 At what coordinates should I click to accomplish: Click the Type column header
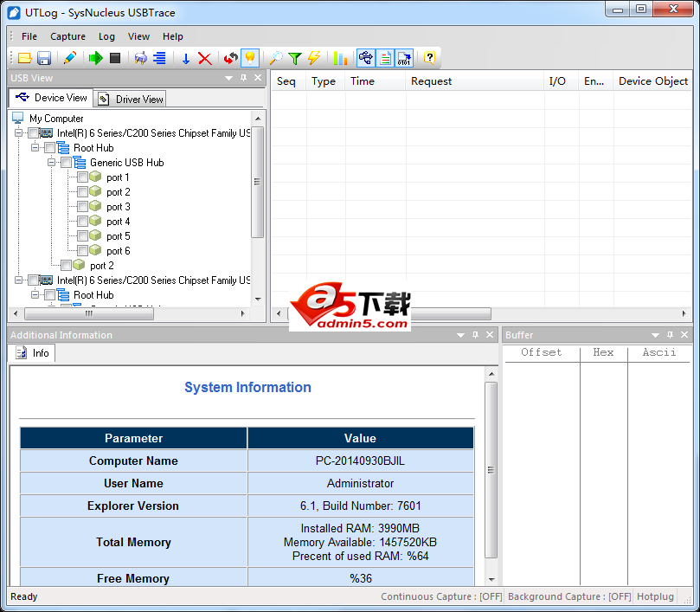click(325, 81)
